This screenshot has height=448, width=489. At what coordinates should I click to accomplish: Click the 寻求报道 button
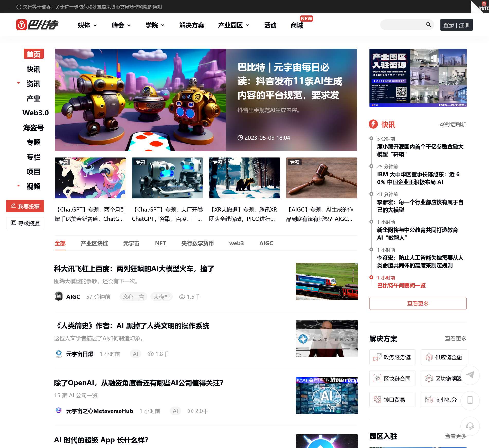(25, 223)
